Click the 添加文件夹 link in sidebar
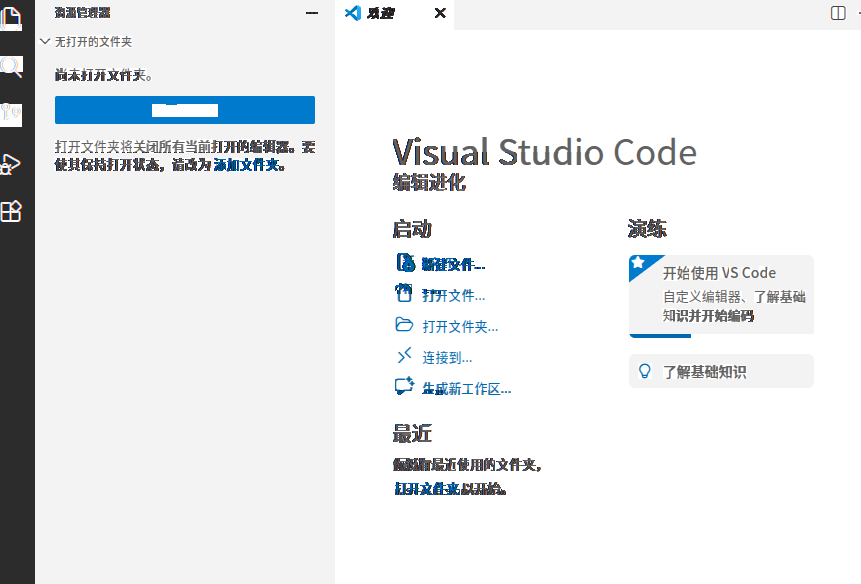Screen dimensions: 861x584 tap(247, 165)
